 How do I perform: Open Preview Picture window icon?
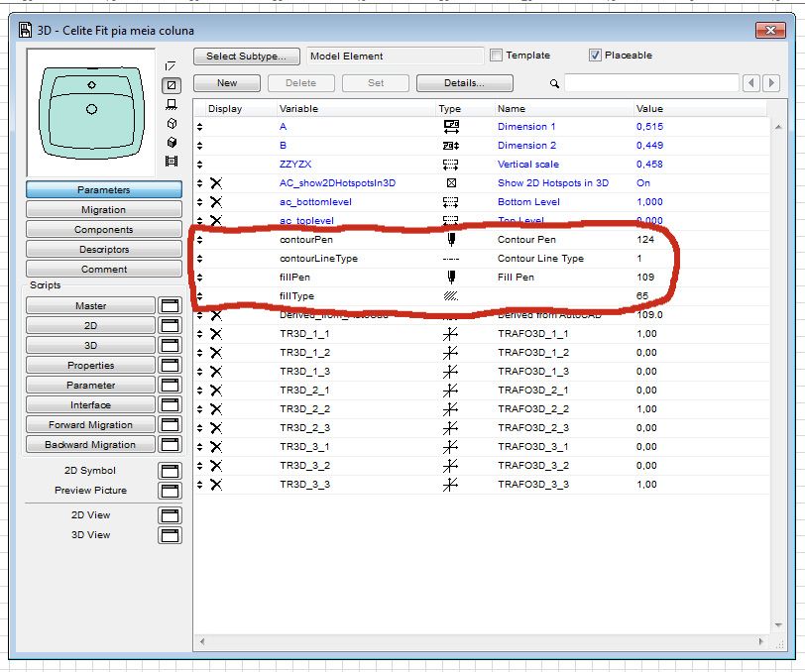(x=170, y=491)
